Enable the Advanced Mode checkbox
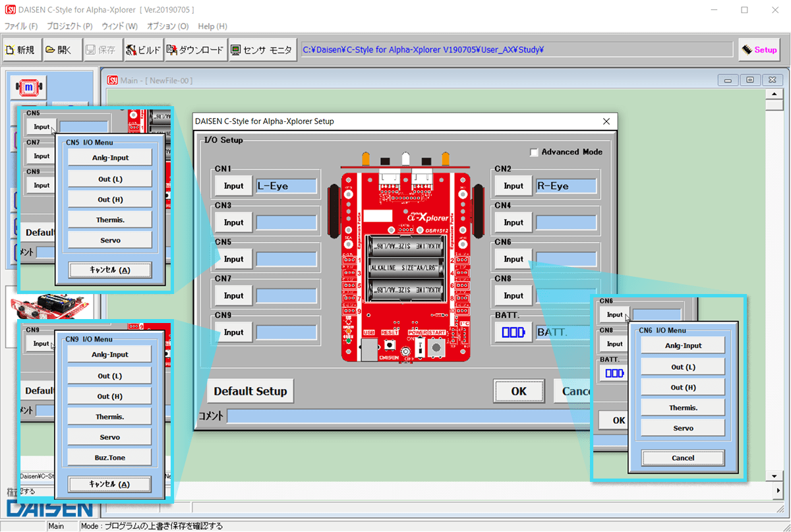The width and height of the screenshot is (791, 532). pos(534,152)
